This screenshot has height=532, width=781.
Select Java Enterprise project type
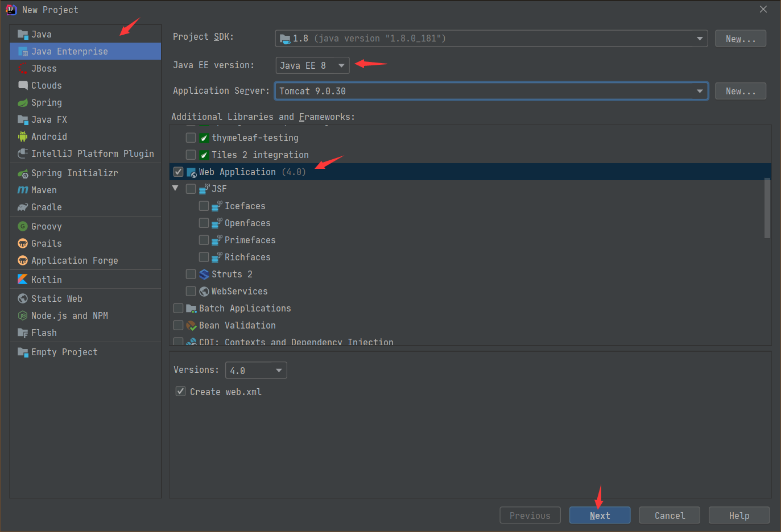[x=85, y=51]
